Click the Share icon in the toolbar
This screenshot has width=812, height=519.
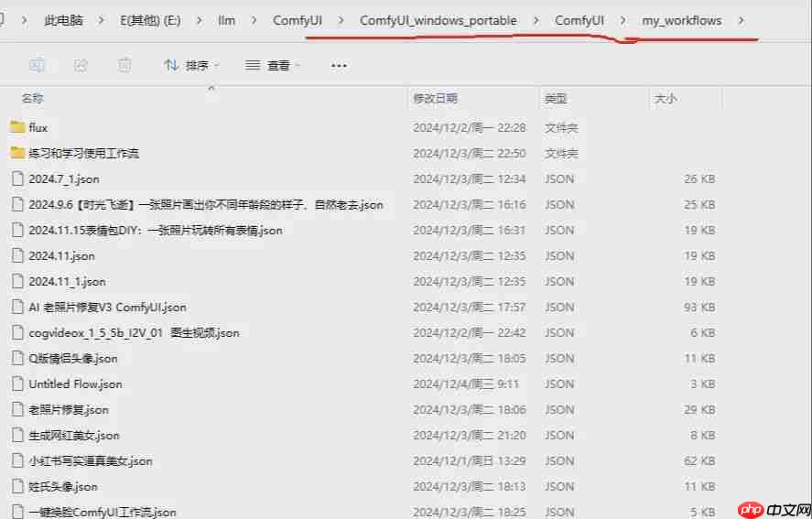coord(81,65)
